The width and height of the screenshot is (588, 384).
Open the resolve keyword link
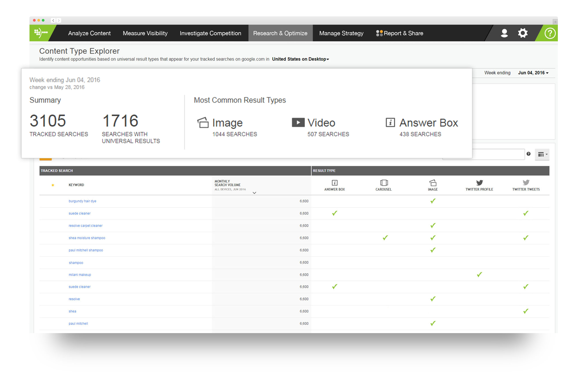74,299
